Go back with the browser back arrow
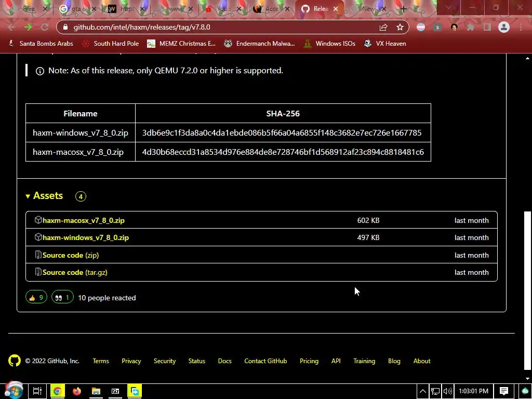Viewport: 532px width, 399px height. (11, 27)
